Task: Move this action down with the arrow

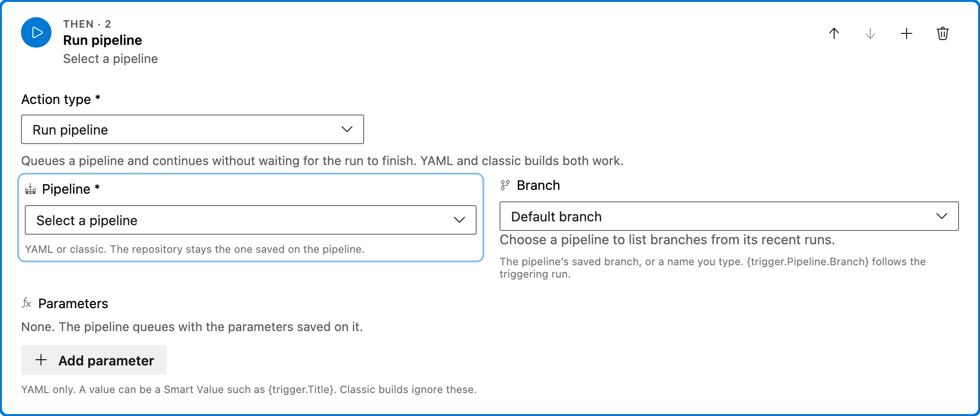Action: 870,33
